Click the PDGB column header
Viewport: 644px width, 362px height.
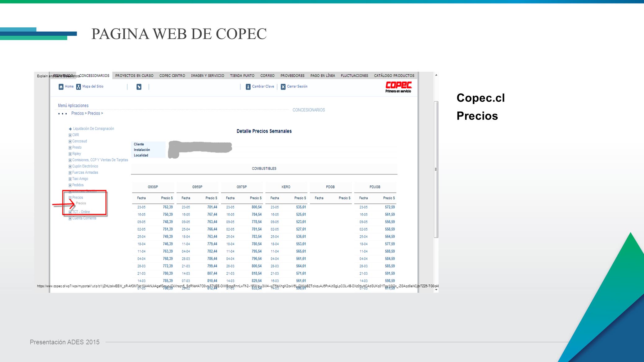coord(330,187)
